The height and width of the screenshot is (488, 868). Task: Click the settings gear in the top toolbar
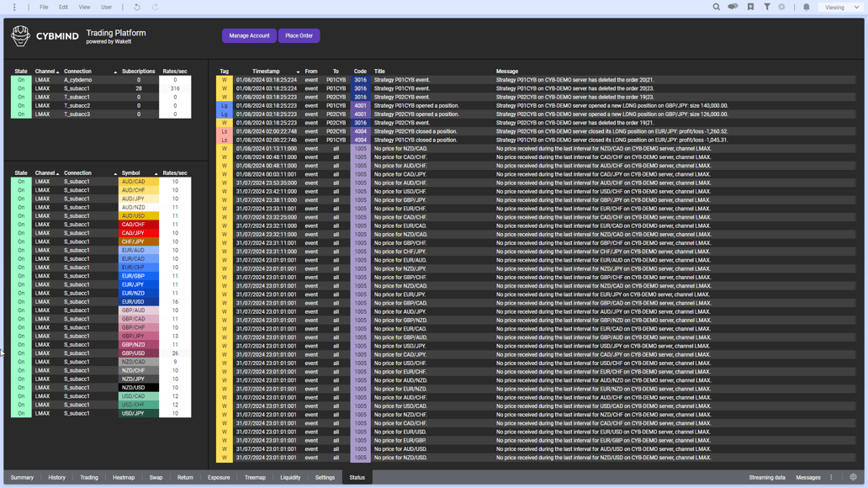point(781,7)
